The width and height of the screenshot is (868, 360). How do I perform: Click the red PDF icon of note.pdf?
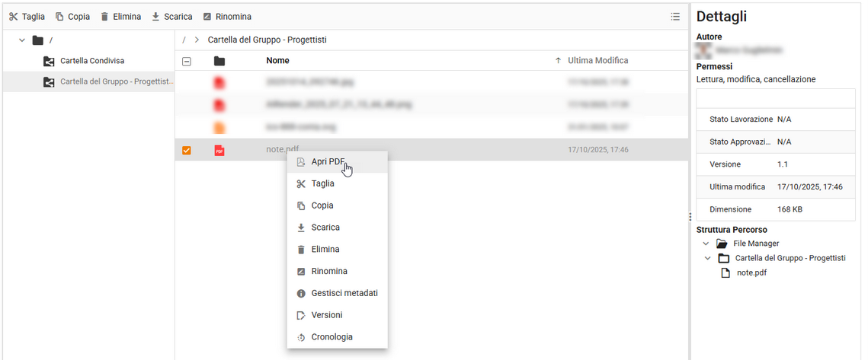point(219,150)
